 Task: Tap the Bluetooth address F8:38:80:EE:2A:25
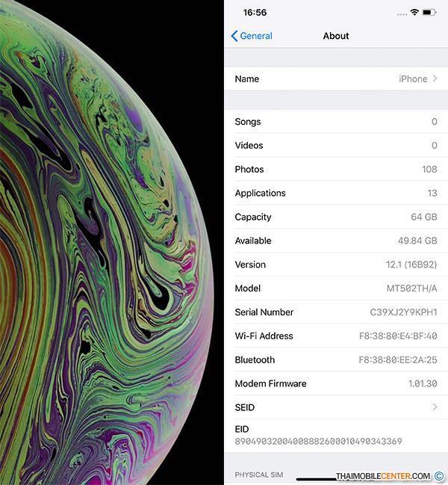[398, 359]
